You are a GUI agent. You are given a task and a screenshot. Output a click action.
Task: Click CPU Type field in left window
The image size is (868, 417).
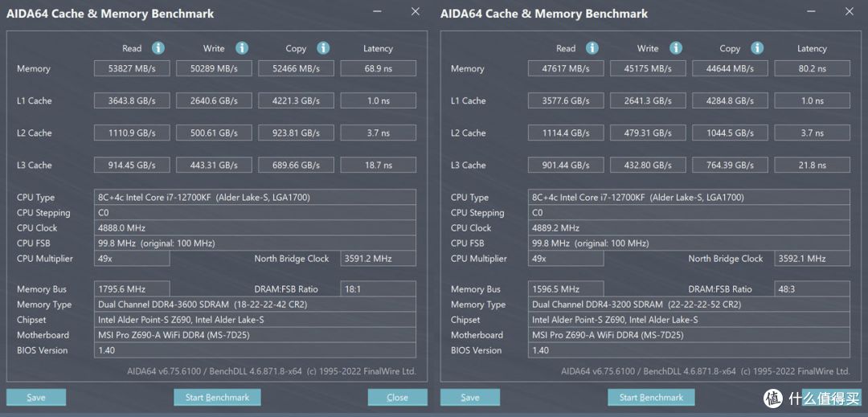point(256,197)
